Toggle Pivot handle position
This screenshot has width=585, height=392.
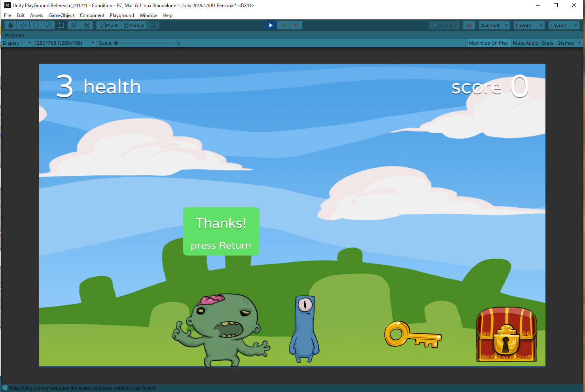click(109, 25)
